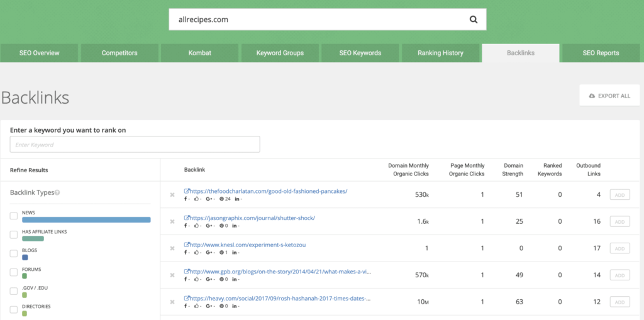The width and height of the screenshot is (644, 320).
Task: Select the Backlinks tab
Action: coord(521,53)
